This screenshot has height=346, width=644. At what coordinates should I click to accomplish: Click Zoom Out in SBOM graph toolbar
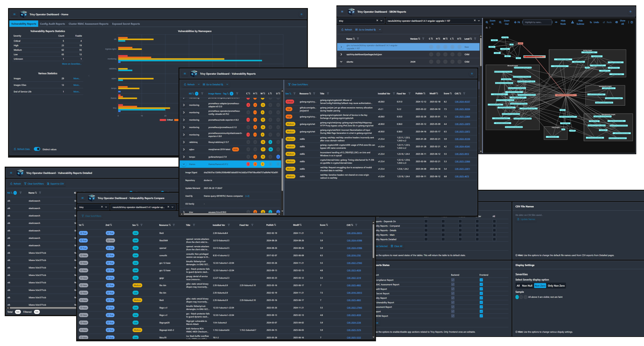[x=504, y=22]
